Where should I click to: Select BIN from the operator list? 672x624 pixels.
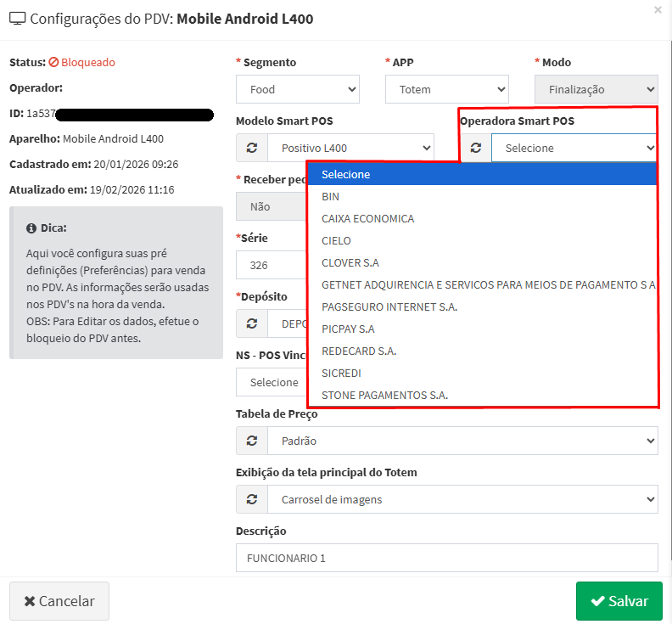pyautogui.click(x=331, y=196)
